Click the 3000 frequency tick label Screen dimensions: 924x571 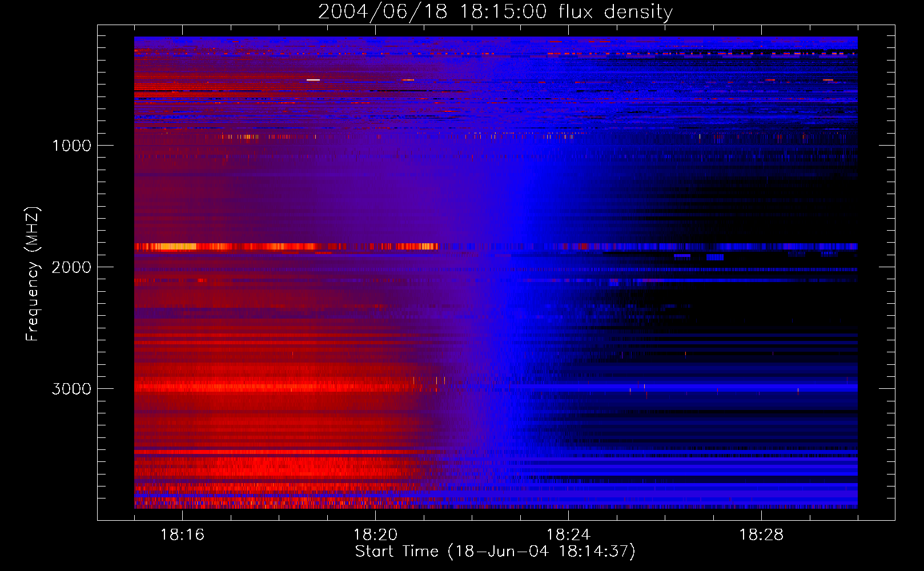pos(71,389)
